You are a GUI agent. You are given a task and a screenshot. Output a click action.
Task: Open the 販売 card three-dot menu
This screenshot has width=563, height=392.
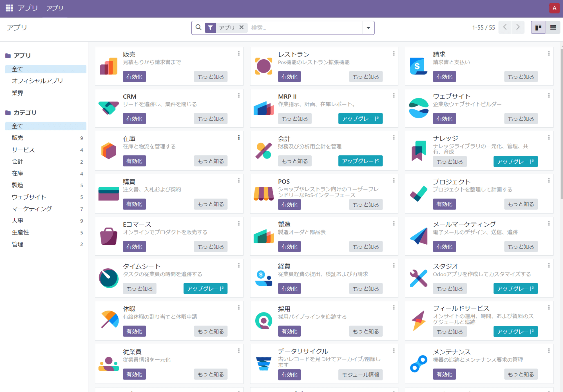pyautogui.click(x=239, y=53)
